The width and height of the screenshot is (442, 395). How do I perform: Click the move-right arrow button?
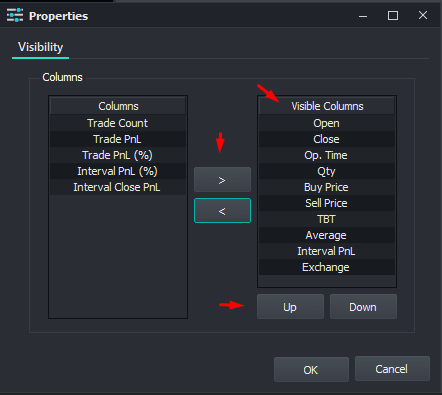pos(222,180)
